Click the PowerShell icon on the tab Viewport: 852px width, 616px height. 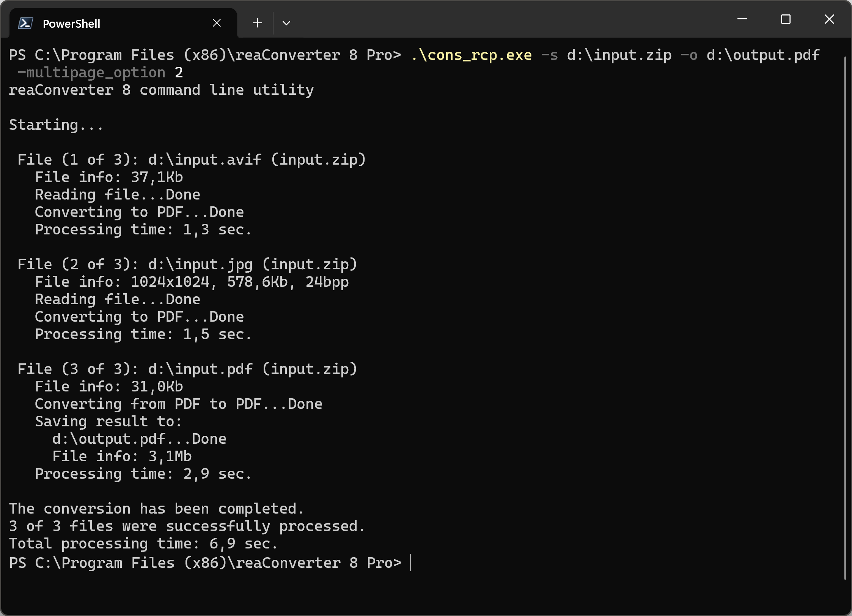(25, 24)
